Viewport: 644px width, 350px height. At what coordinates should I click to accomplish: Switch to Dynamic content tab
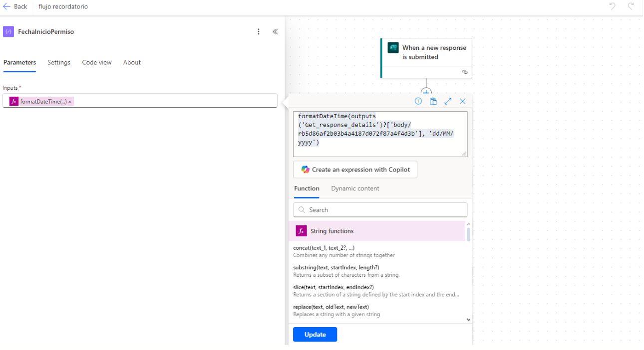pyautogui.click(x=355, y=188)
